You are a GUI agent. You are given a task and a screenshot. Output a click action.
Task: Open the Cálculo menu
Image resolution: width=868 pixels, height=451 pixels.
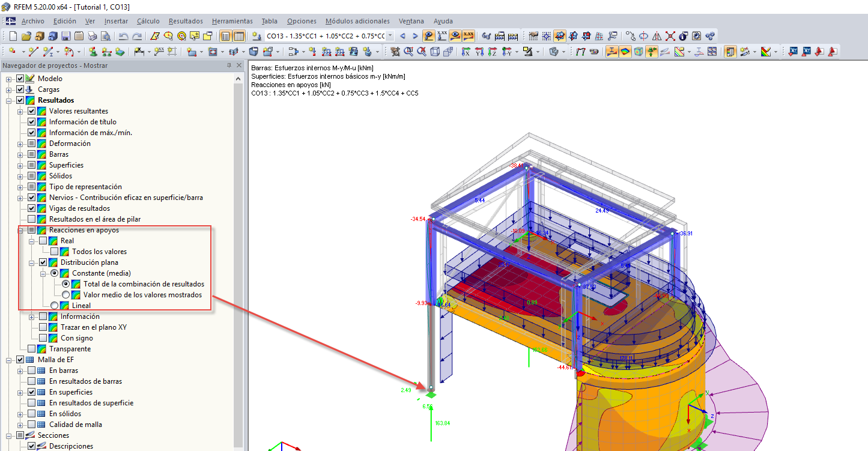(x=148, y=21)
